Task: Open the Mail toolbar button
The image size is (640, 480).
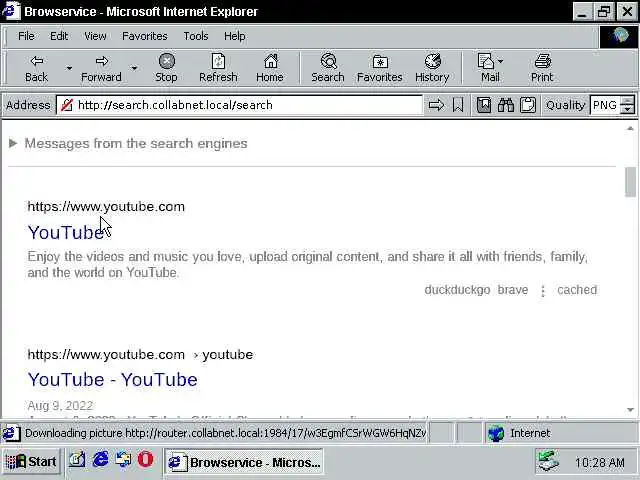Action: (490, 69)
